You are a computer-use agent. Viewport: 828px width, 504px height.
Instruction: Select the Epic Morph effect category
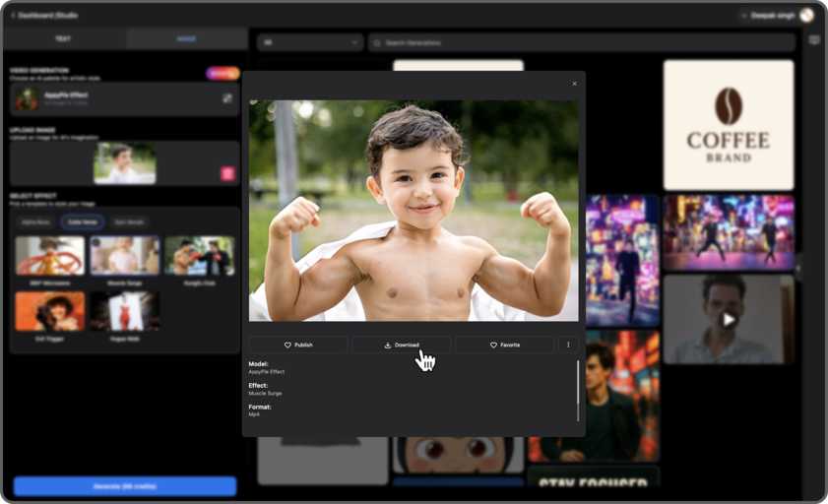(x=129, y=222)
